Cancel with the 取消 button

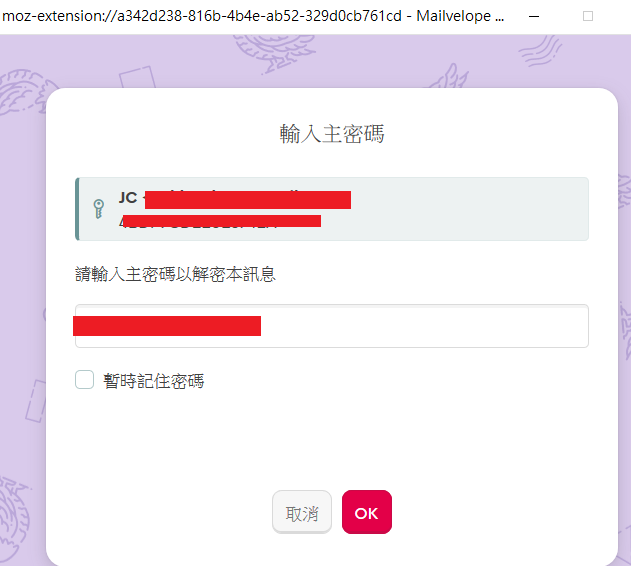[302, 512]
